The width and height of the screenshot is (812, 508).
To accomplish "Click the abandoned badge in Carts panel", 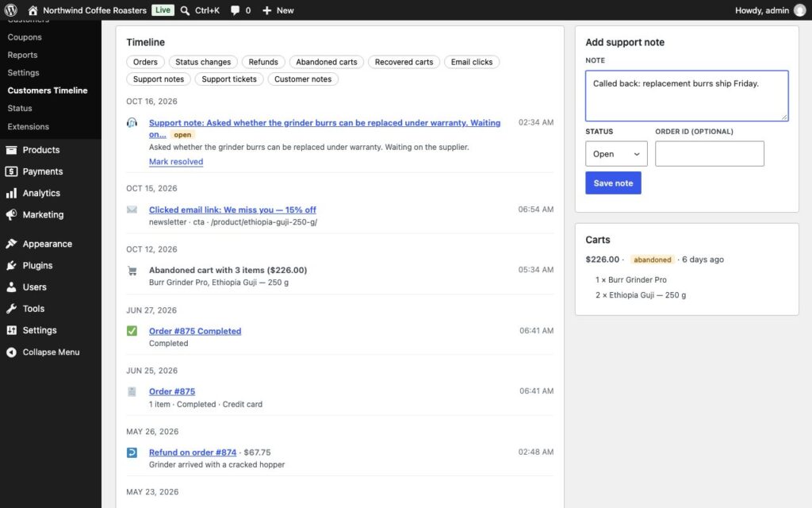I will (653, 260).
